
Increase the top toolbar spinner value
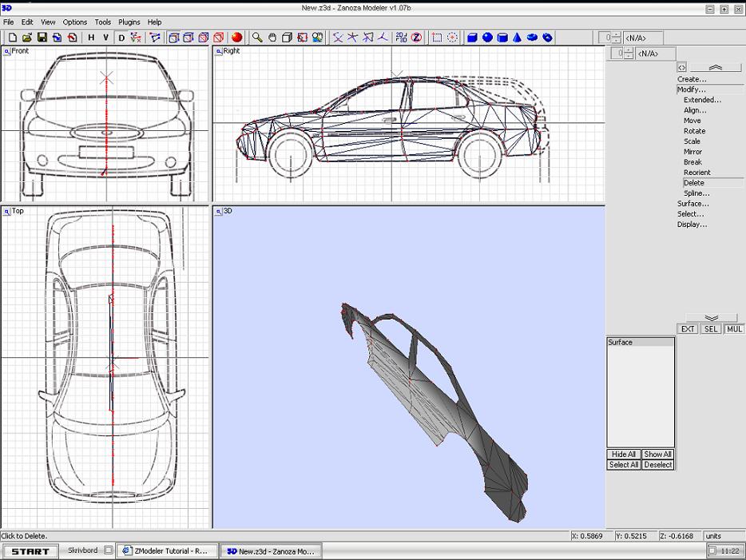pos(616,34)
